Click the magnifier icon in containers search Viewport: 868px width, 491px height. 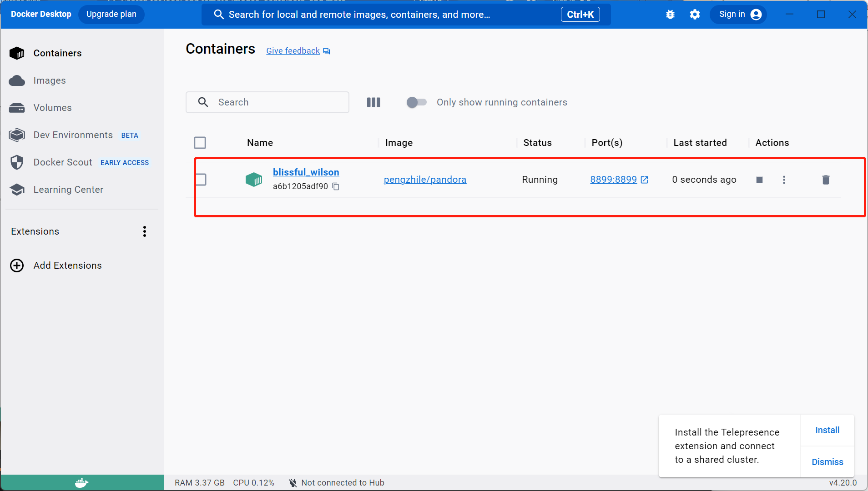(203, 102)
